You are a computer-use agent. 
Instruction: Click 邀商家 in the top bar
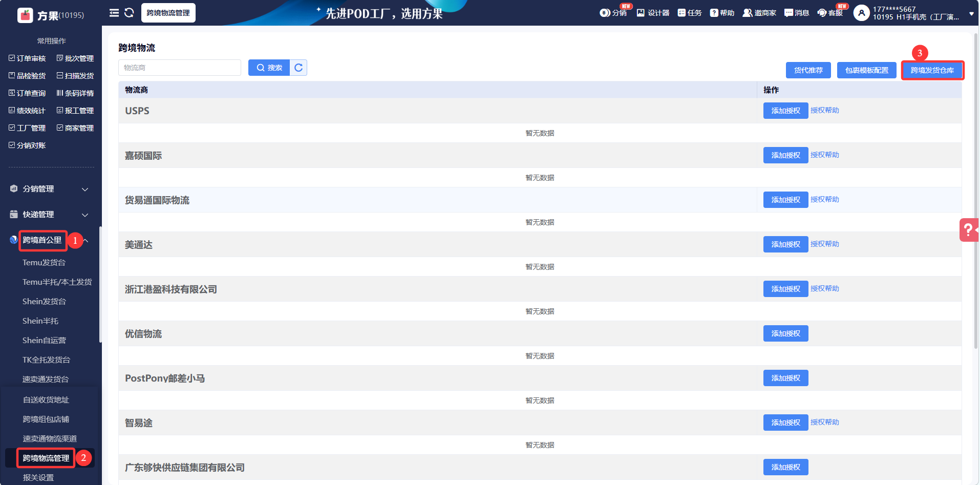pos(759,13)
